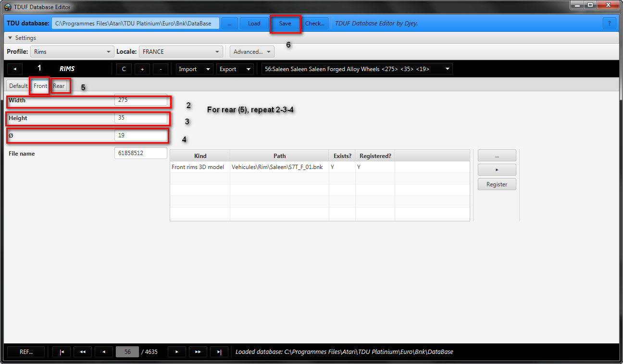
Task: Go to the next entry
Action: point(177,352)
